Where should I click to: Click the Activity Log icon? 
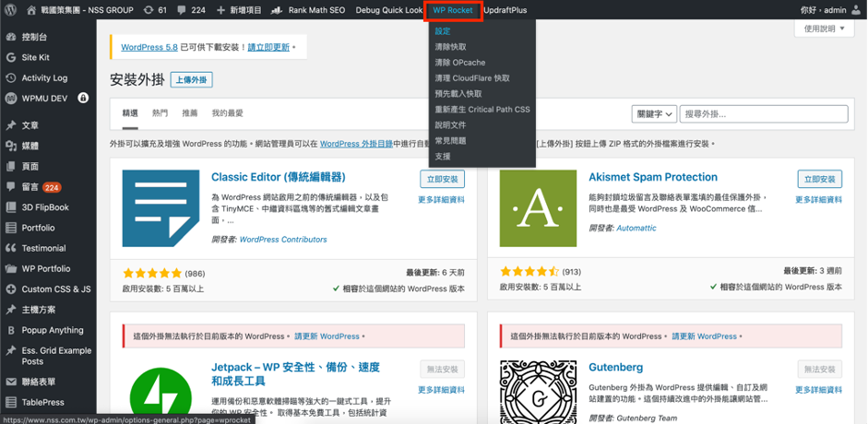[x=10, y=78]
